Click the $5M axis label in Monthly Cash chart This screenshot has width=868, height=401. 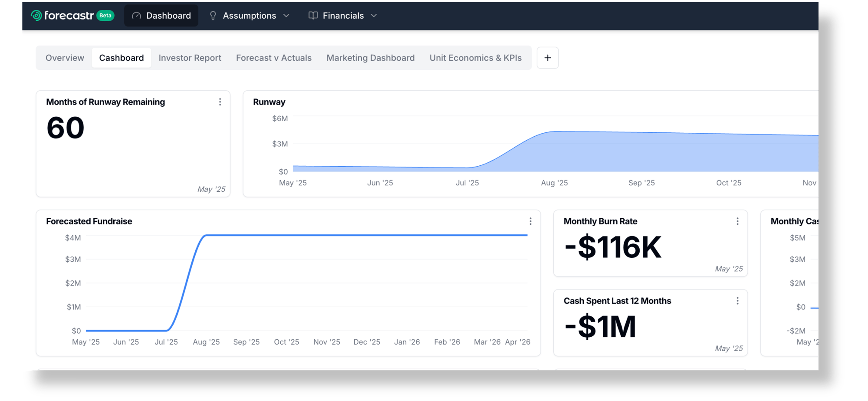(x=798, y=238)
